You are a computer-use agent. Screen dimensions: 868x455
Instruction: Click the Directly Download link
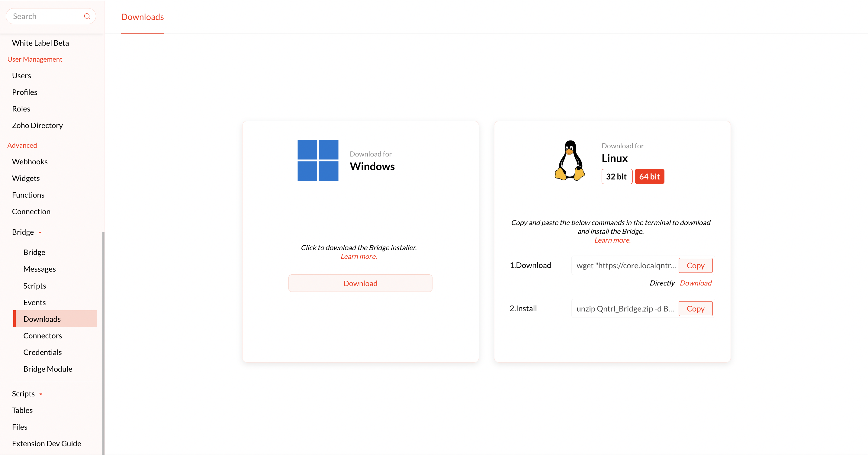tap(695, 283)
